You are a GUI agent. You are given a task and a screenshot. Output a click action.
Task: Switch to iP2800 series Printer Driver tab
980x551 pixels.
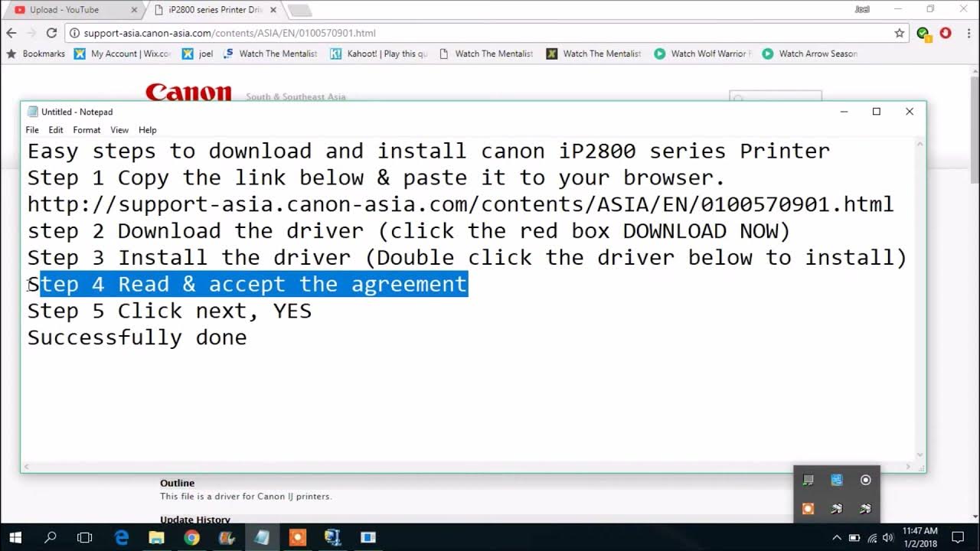(213, 10)
